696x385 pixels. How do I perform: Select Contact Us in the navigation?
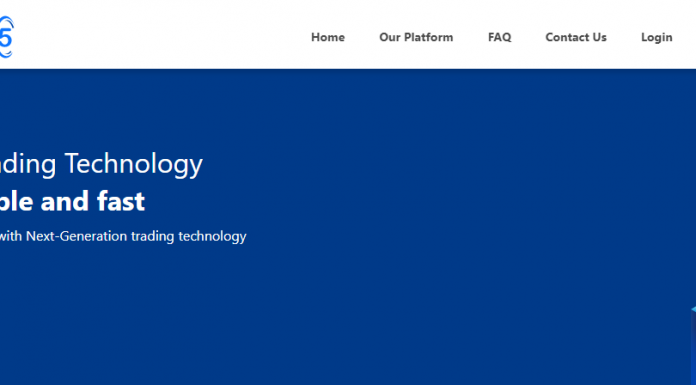(x=576, y=37)
